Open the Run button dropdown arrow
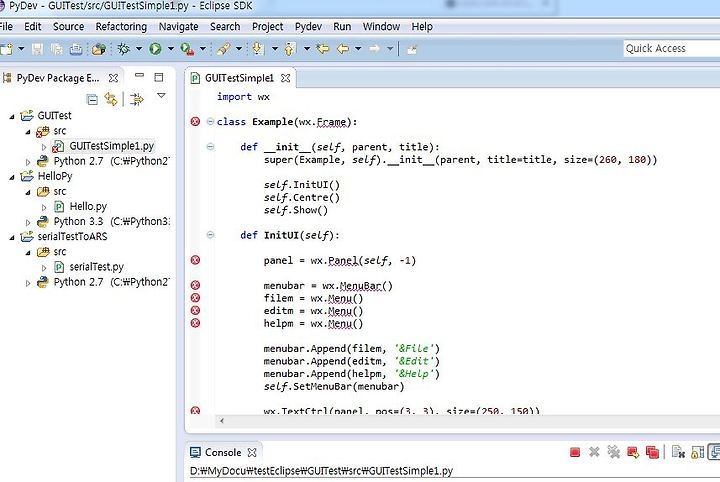 pos(170,48)
